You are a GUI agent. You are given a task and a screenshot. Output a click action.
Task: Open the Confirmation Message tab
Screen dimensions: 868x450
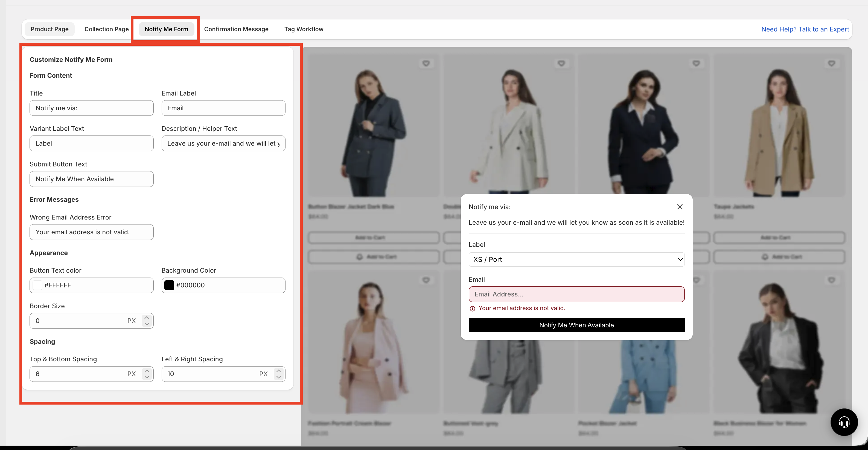click(x=236, y=29)
